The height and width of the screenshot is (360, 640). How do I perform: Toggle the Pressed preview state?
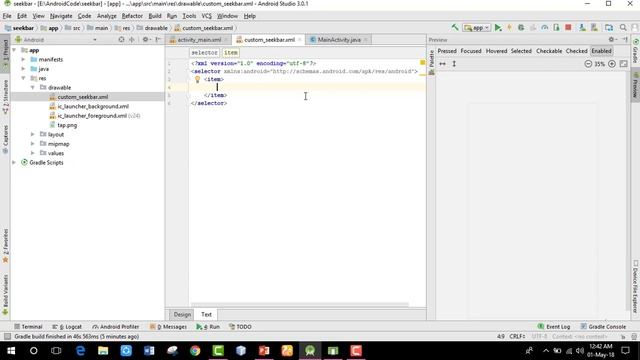pos(447,51)
